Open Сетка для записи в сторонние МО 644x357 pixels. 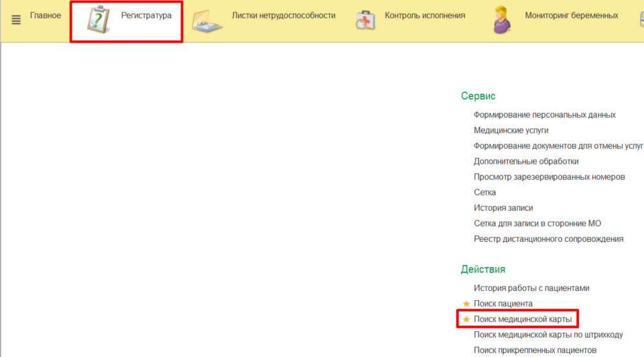(537, 223)
